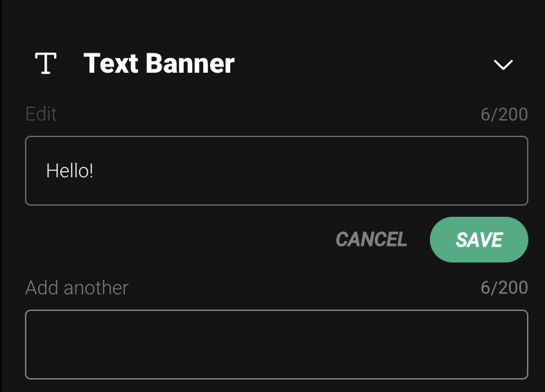545x392 pixels.
Task: Click the 6/200 counter beside Add another
Action: pos(504,287)
